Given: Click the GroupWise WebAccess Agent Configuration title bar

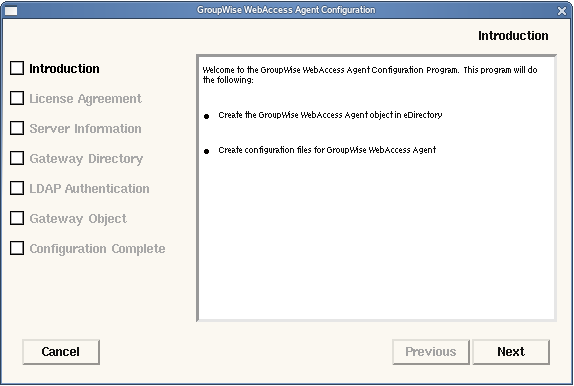Looking at the screenshot, I should coord(286,10).
